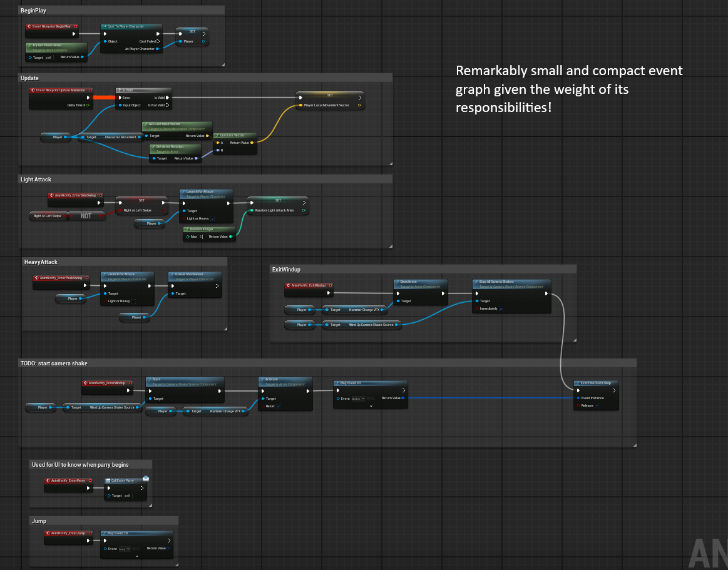Click the self target field in Call Enter Parry
Image resolution: width=728 pixels, height=570 pixels.
point(128,496)
